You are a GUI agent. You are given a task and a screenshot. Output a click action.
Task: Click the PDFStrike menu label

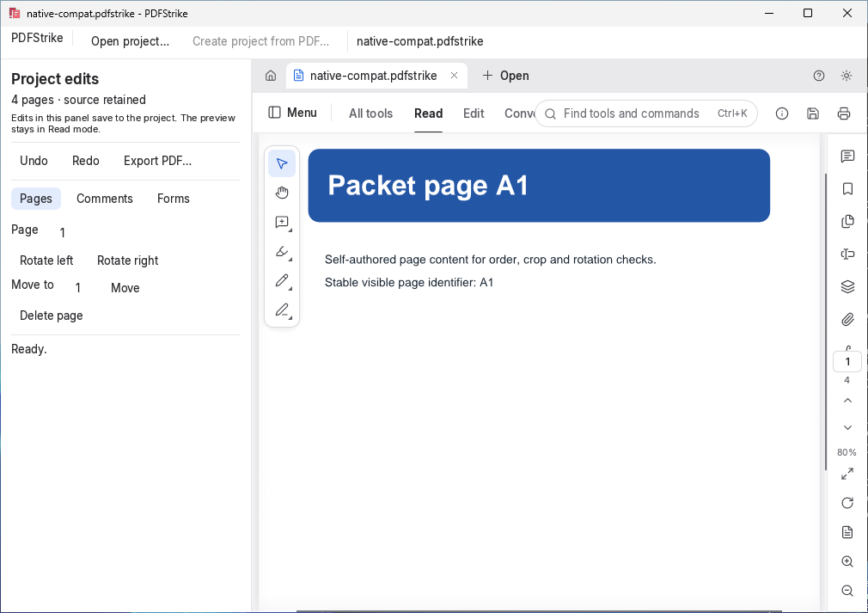point(37,38)
